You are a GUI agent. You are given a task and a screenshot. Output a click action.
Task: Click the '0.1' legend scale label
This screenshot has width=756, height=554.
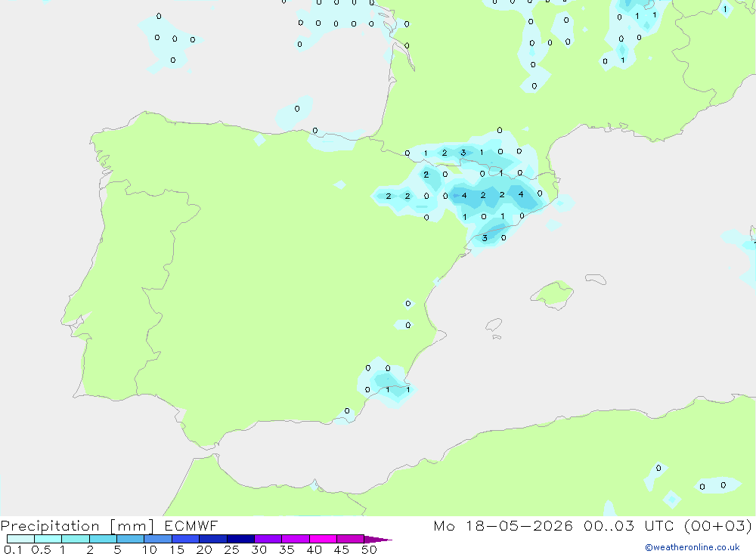13,549
